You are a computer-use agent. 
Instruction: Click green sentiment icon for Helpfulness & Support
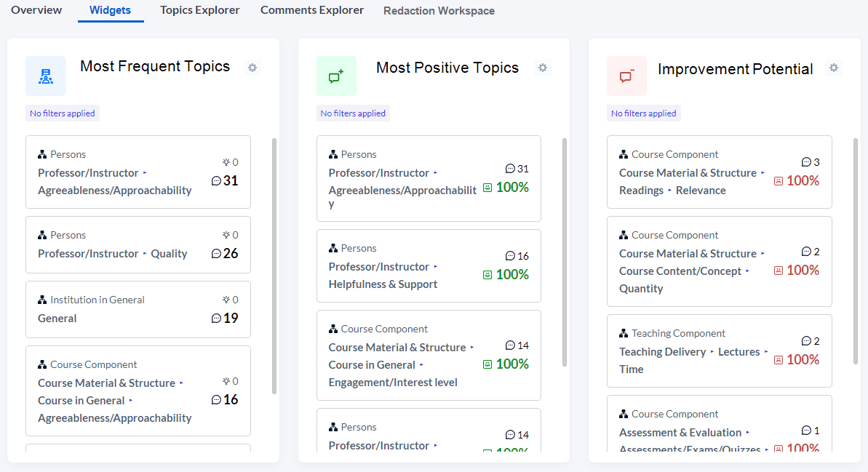click(487, 275)
